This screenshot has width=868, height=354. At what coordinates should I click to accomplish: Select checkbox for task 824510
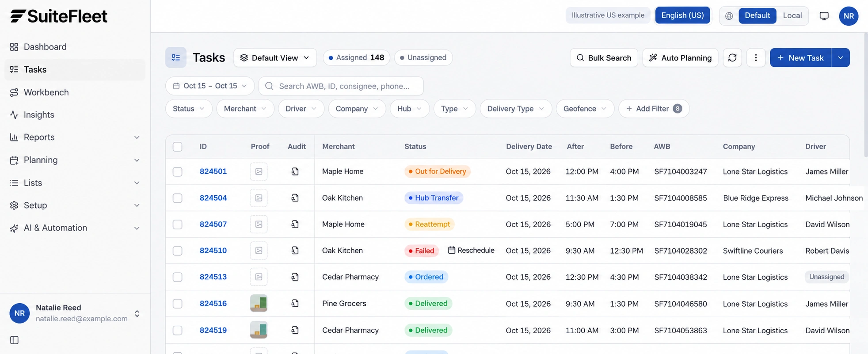tap(178, 251)
